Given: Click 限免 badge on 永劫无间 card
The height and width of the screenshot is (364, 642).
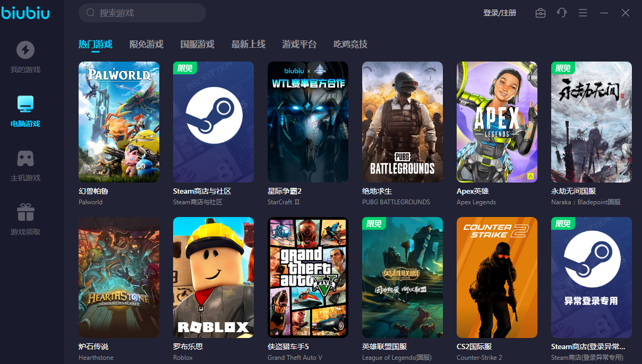Looking at the screenshot, I should click(x=563, y=68).
